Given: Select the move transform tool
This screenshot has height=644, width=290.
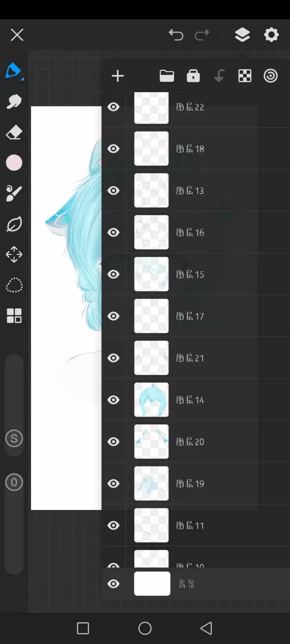Looking at the screenshot, I should click(14, 254).
